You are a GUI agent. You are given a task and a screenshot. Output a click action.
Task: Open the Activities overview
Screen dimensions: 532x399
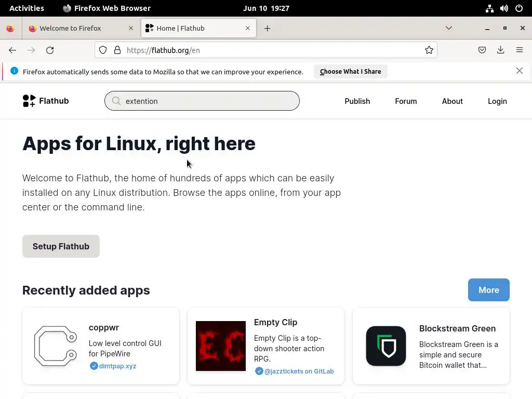pyautogui.click(x=26, y=8)
